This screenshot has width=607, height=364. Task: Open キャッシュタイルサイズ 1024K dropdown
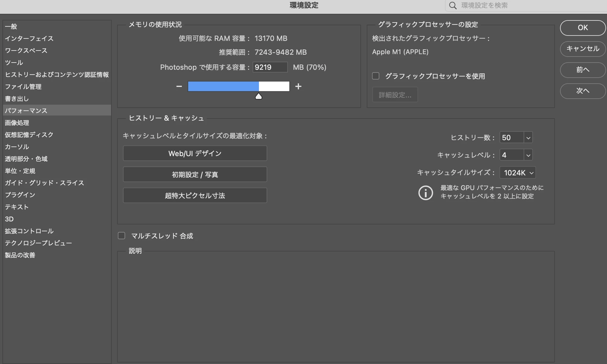tap(518, 173)
